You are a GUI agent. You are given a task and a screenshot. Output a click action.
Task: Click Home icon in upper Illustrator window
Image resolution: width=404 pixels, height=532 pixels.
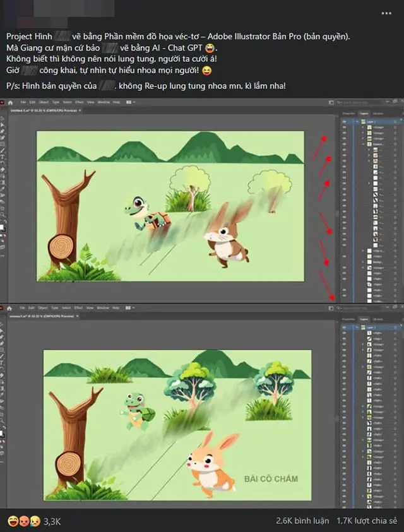tap(10, 102)
